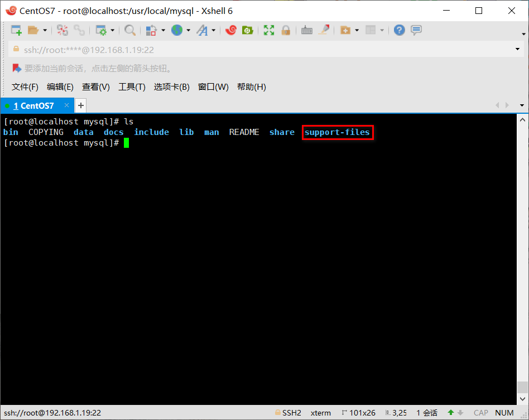Click the bookmark flag add-session icon
The width and height of the screenshot is (529, 420).
click(x=17, y=68)
